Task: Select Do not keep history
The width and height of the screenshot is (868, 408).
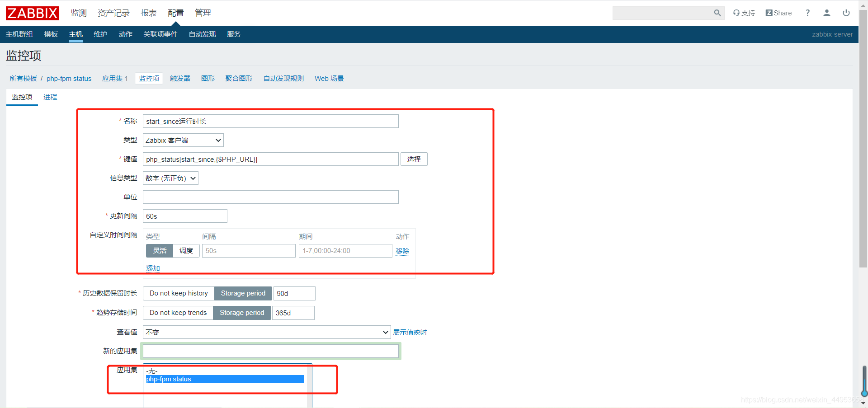Action: [179, 293]
